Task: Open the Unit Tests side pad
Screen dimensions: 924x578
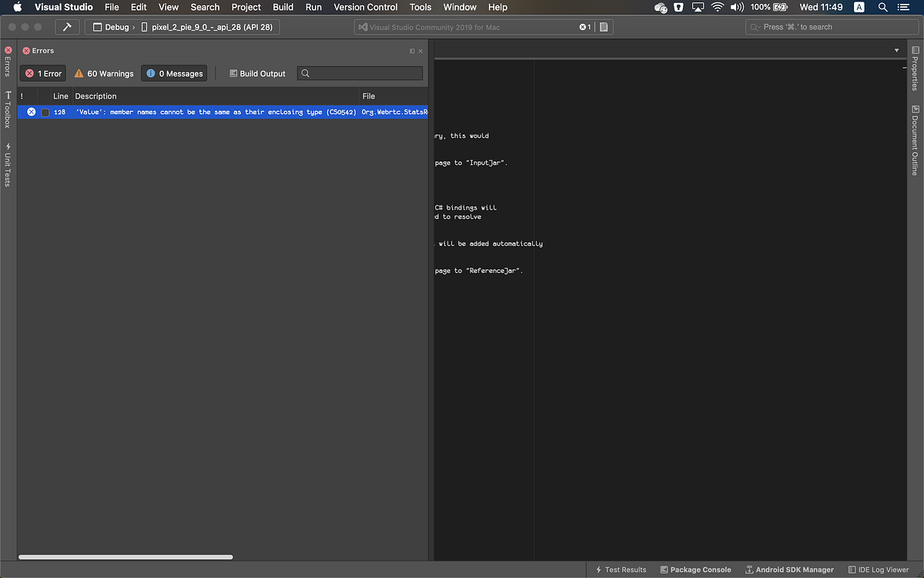Action: [x=8, y=164]
